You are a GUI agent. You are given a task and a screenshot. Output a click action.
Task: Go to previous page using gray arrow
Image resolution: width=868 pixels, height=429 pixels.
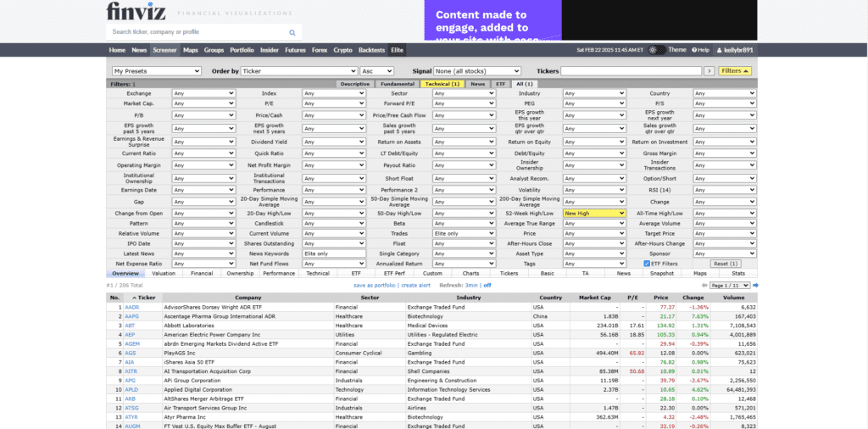pos(704,286)
